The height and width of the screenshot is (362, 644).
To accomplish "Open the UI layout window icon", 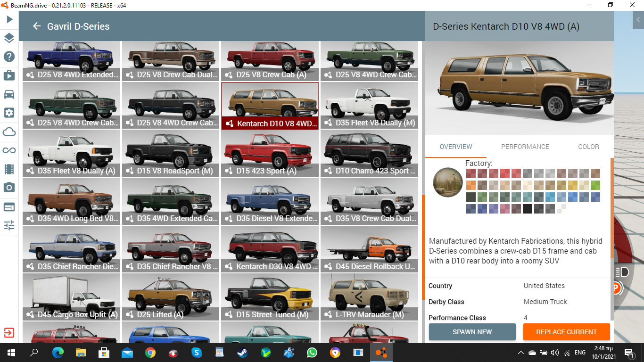I will coord(9,206).
